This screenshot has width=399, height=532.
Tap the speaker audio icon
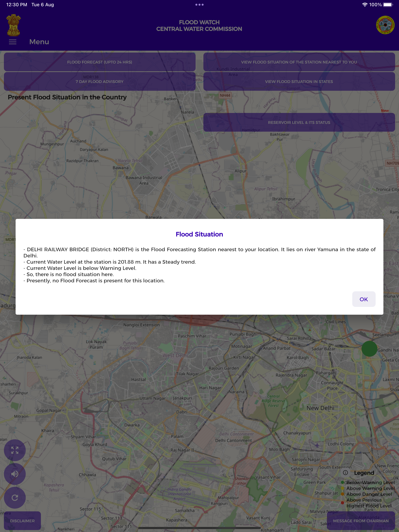click(15, 474)
